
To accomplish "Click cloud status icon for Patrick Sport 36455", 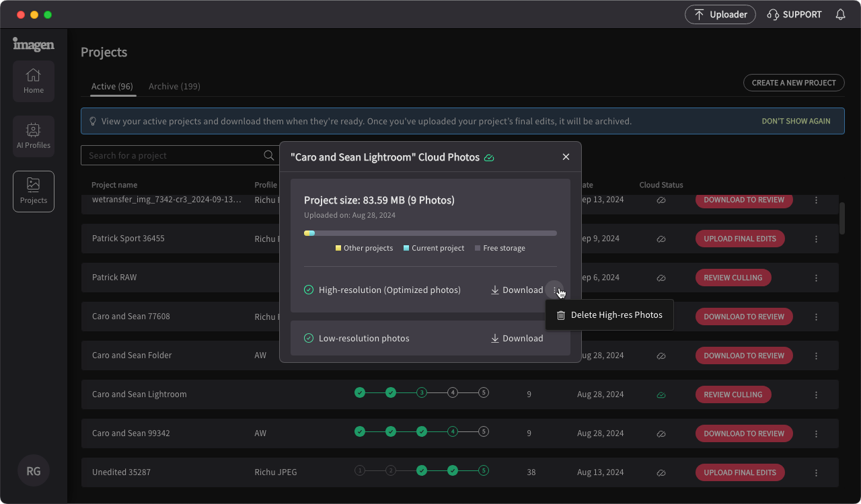I will [x=661, y=239].
